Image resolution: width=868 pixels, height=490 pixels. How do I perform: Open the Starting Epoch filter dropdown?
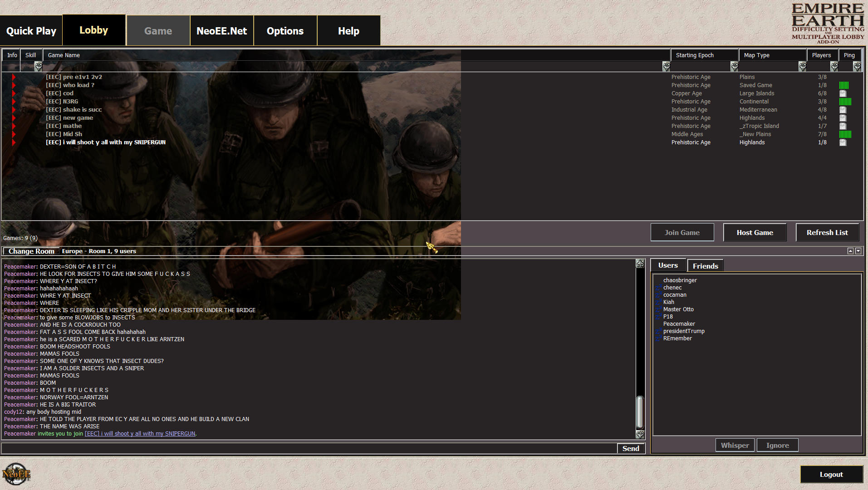coord(734,67)
